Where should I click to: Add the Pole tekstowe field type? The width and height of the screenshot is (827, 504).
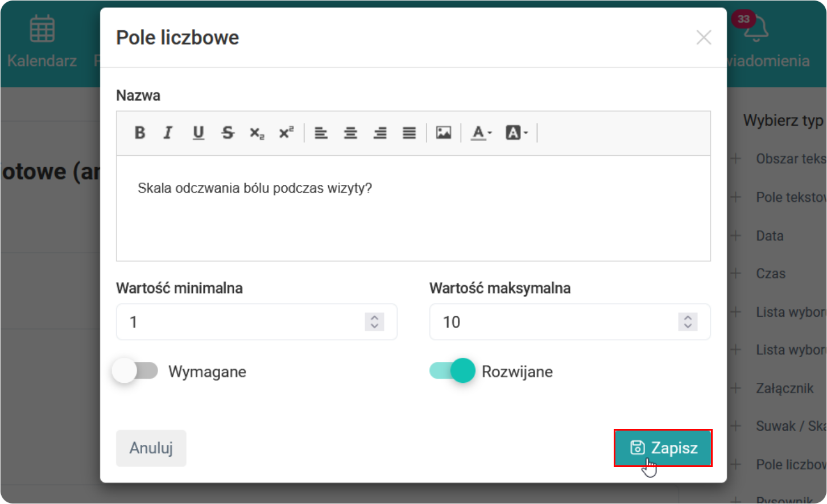[x=778, y=197]
